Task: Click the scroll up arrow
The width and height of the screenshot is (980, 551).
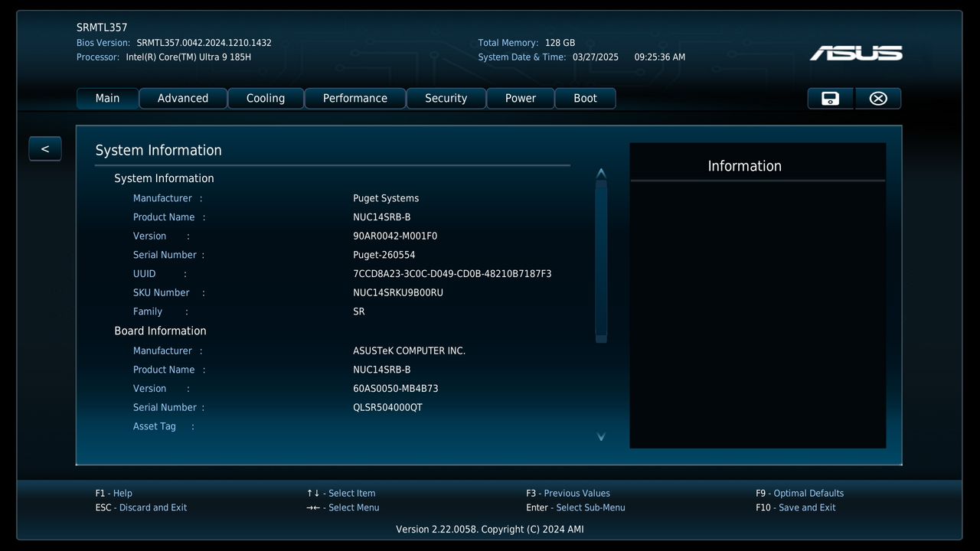Action: 601,173
